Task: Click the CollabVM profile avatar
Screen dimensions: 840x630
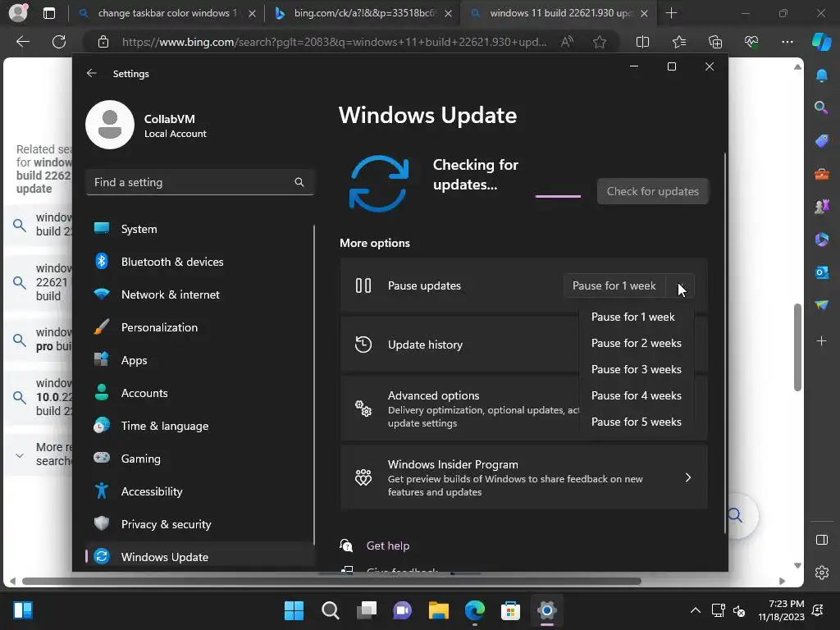Action: pos(110,125)
